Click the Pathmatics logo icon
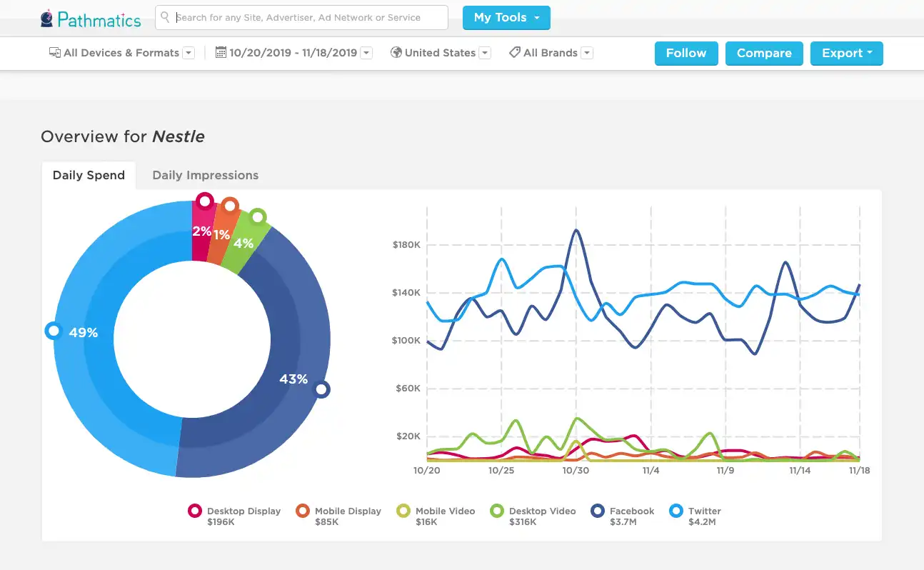This screenshot has width=924, height=570. point(47,18)
